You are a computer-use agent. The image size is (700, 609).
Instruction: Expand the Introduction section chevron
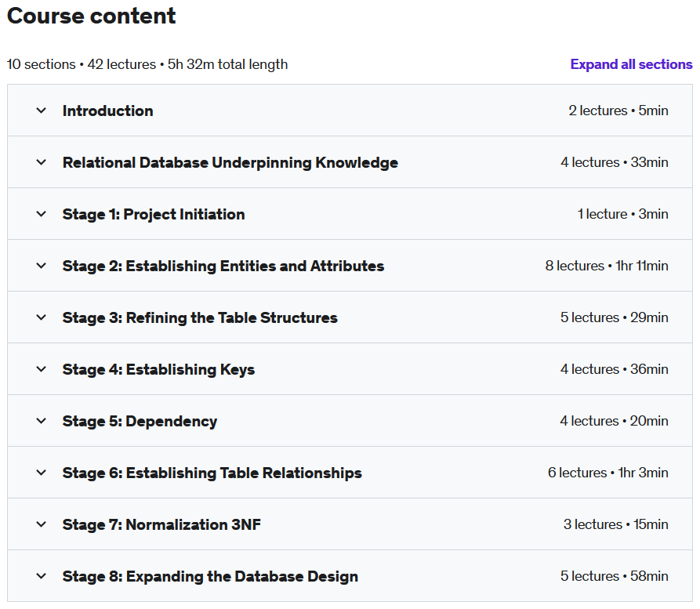pos(41,111)
